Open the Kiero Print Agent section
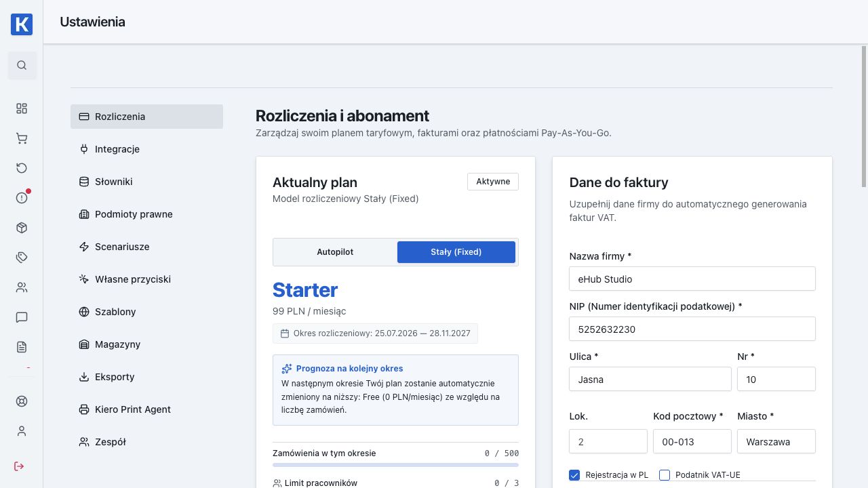The image size is (868, 488). [x=146, y=409]
